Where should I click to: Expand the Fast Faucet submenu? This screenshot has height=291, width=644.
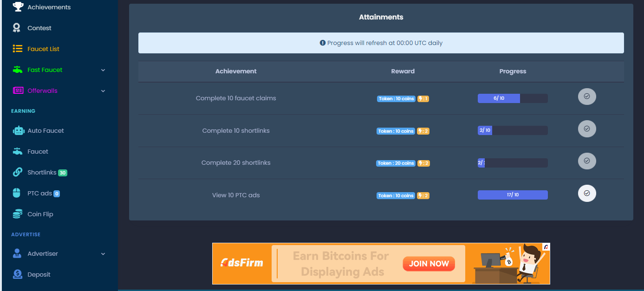pyautogui.click(x=103, y=70)
